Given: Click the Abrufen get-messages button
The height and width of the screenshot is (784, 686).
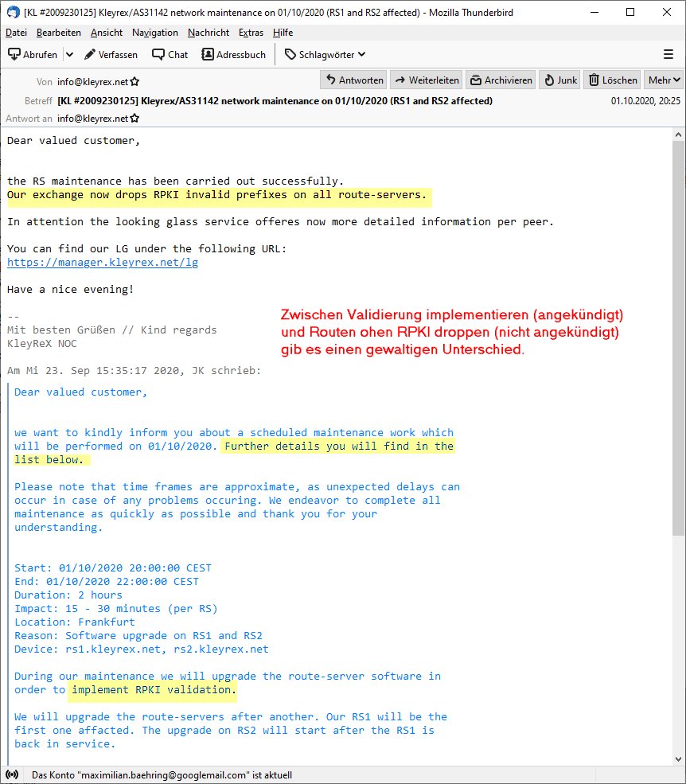Looking at the screenshot, I should pyautogui.click(x=33, y=54).
